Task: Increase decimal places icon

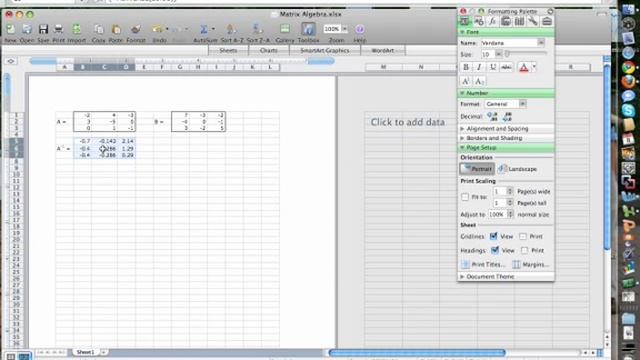Action: pos(493,117)
